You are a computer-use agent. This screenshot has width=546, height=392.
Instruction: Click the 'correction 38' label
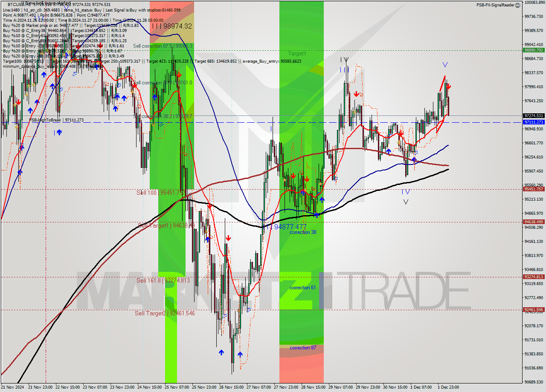pyautogui.click(x=303, y=232)
